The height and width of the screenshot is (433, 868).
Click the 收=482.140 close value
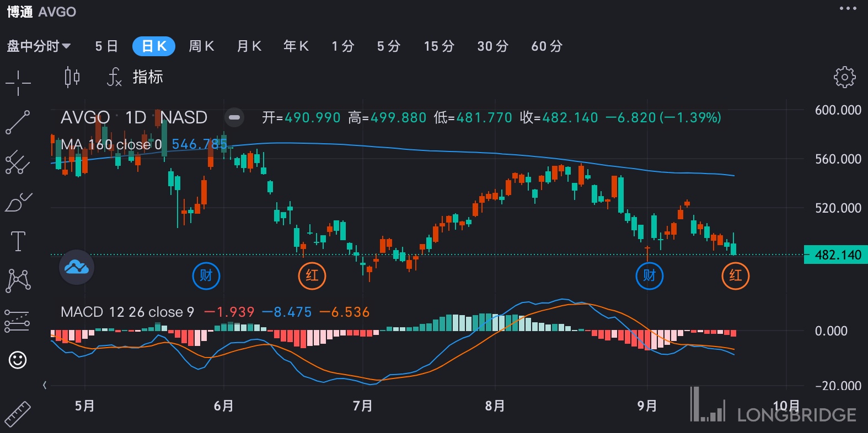point(559,117)
